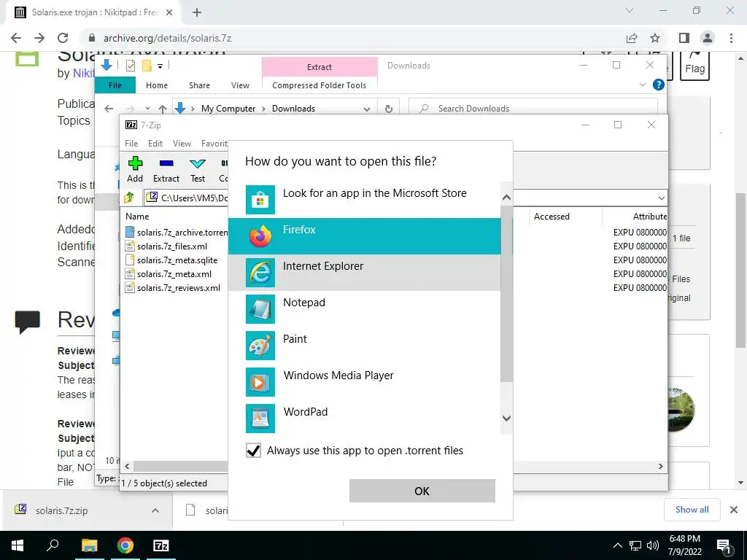Select solaris.7z_meta.sqlite in 7-Zip
Image resolution: width=747 pixels, height=560 pixels.
pyautogui.click(x=171, y=260)
